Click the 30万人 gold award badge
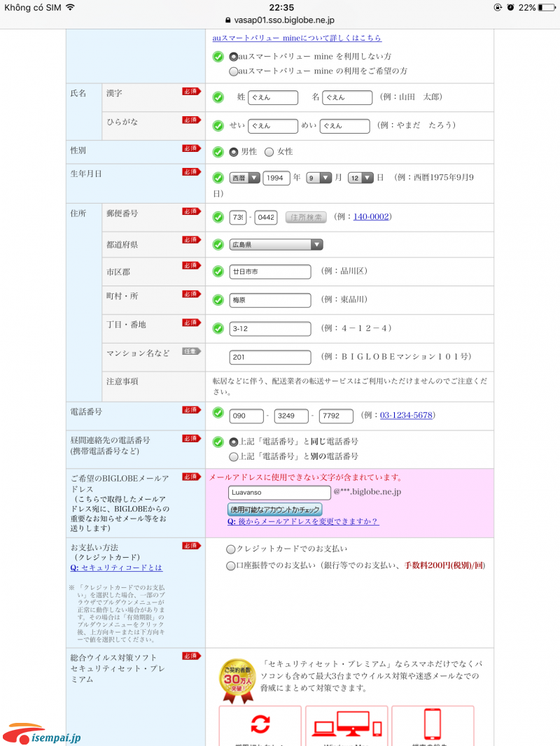 237,681
